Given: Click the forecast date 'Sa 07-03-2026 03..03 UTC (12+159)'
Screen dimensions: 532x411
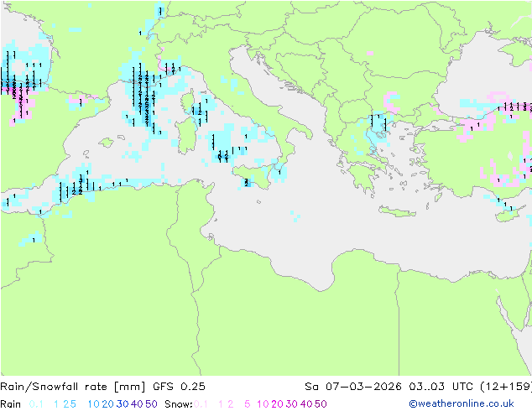Looking at the screenshot, I should pyautogui.click(x=418, y=387).
